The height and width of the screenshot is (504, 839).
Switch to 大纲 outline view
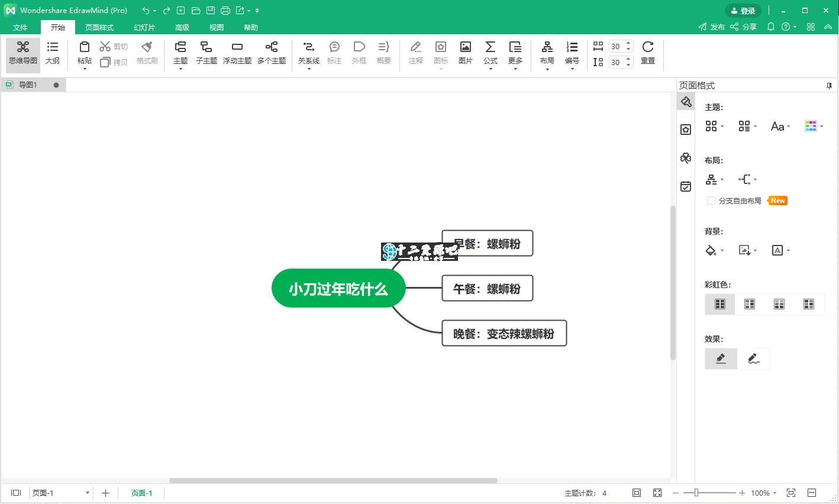pos(53,53)
